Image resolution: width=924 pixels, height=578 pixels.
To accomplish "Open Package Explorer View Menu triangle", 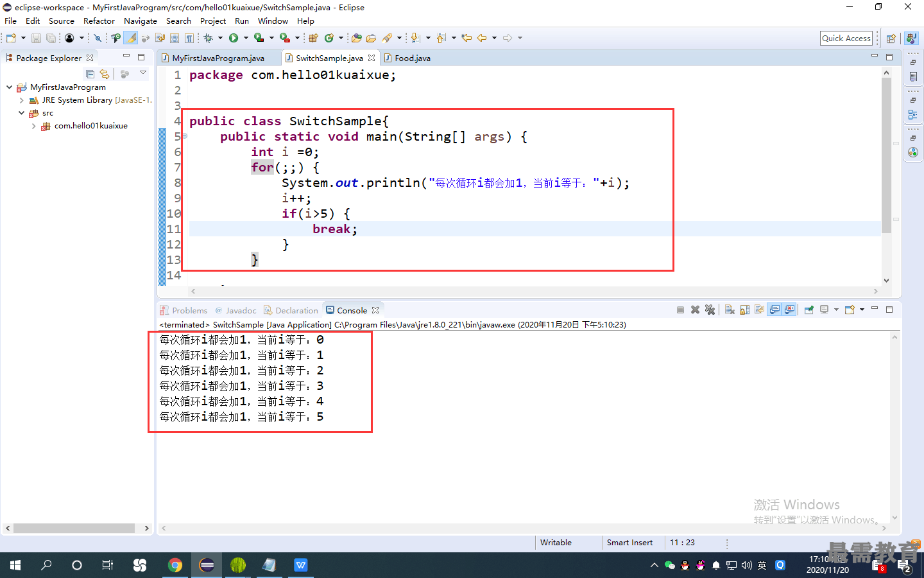I will coord(142,73).
